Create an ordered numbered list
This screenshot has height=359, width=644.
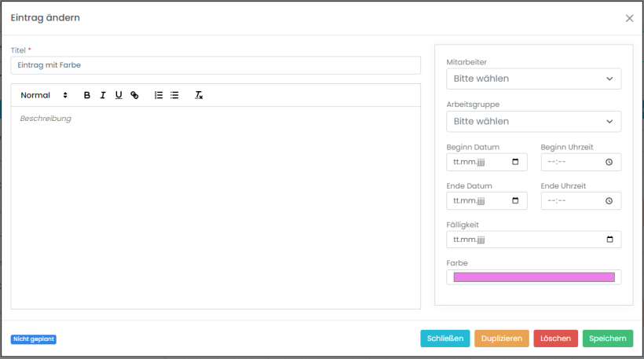[x=159, y=95]
